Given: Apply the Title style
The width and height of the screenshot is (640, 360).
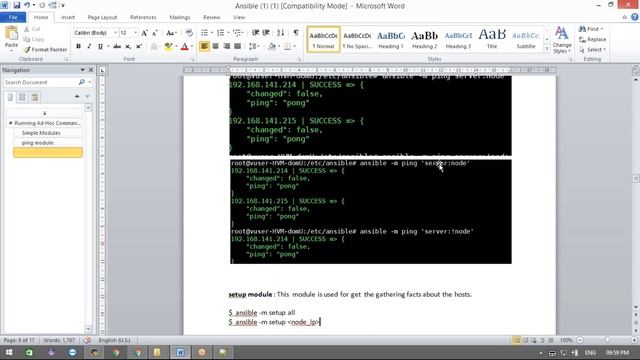Looking at the screenshot, I should (492, 39).
